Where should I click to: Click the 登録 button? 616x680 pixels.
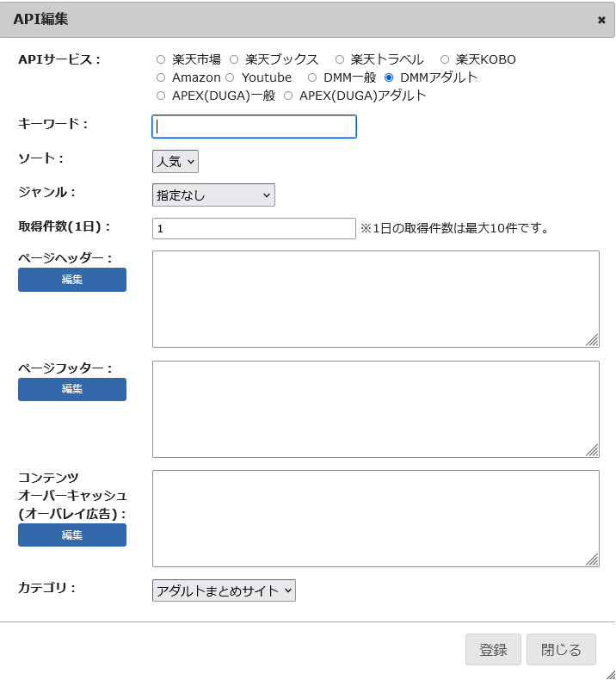493,650
